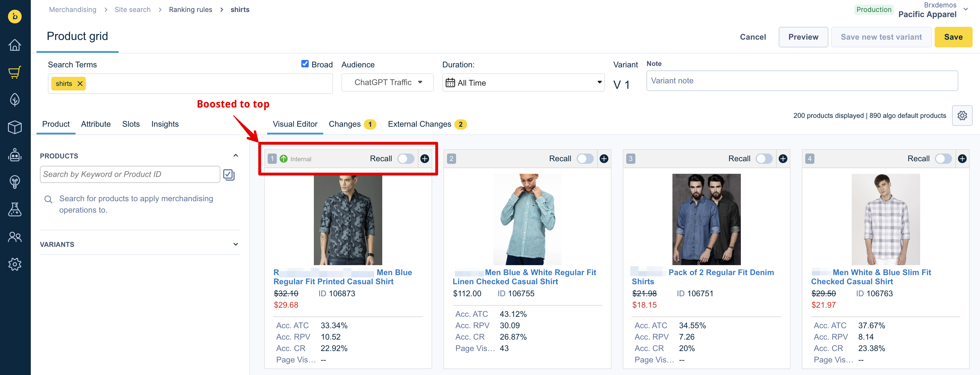
Task: Uncheck the Broad checkbox
Action: point(305,64)
